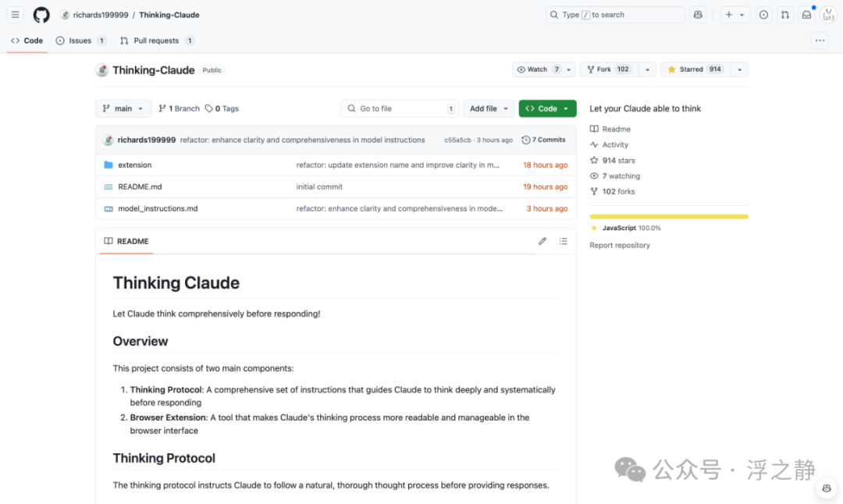The width and height of the screenshot is (843, 504).
Task: Open the notifications inbox icon
Action: [x=807, y=15]
